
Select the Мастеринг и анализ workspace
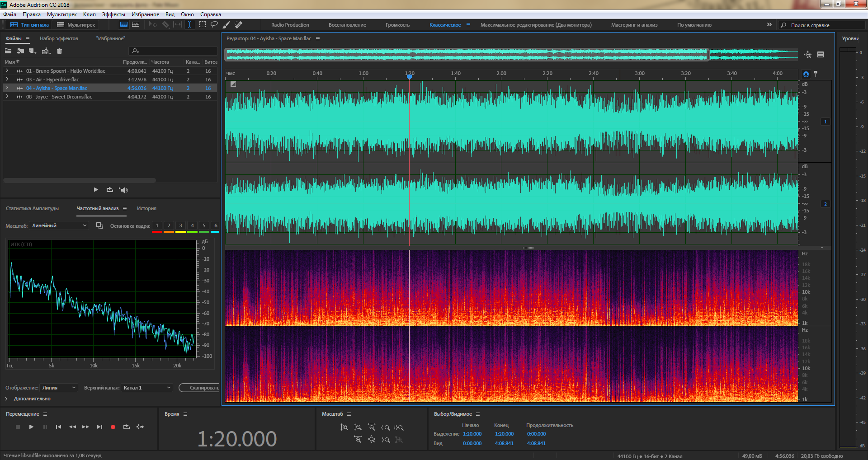click(634, 25)
